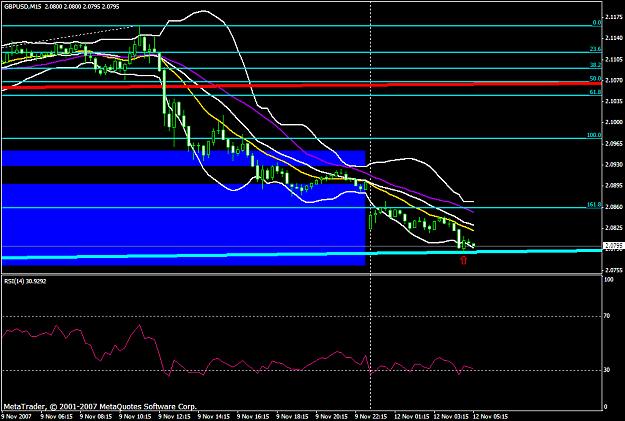Click the RSI scale value 100
The width and height of the screenshot is (625, 421).
[609, 279]
